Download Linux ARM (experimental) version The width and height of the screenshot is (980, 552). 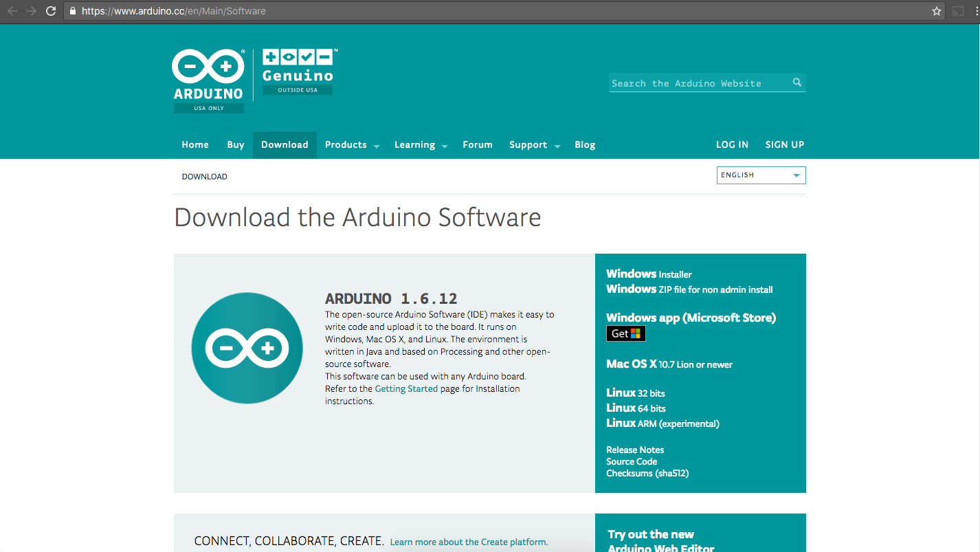click(x=662, y=423)
